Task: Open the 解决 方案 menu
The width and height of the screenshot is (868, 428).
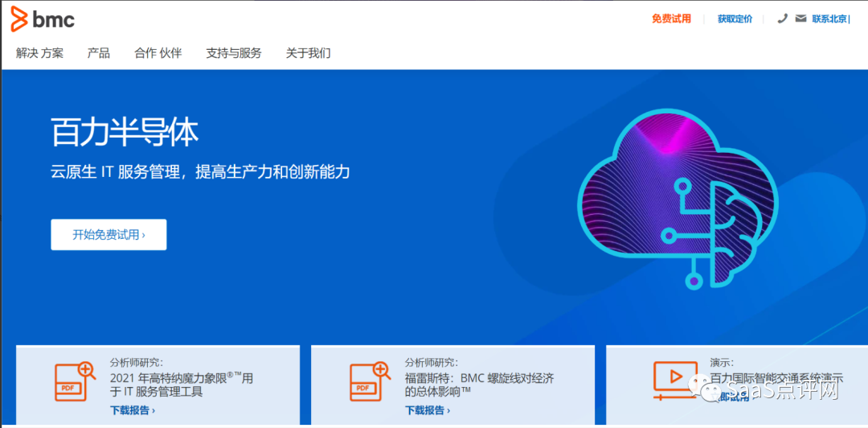Action: [40, 53]
